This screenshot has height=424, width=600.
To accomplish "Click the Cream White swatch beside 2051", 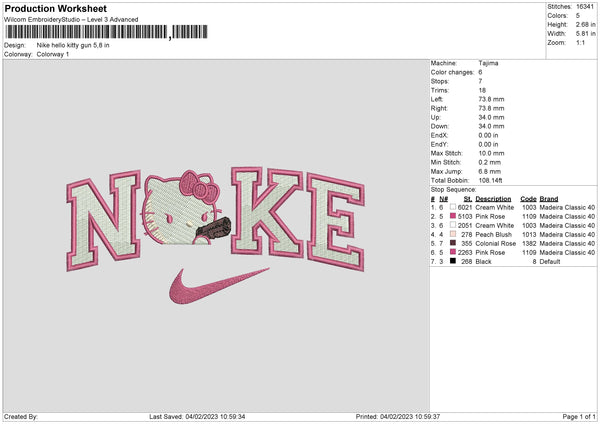I will tap(453, 225).
